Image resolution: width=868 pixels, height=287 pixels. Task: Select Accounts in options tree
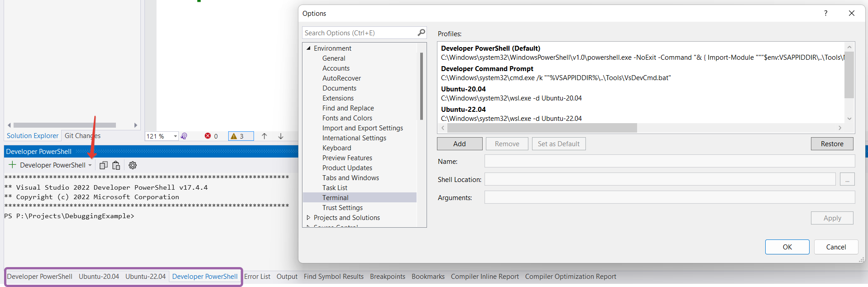pos(336,68)
